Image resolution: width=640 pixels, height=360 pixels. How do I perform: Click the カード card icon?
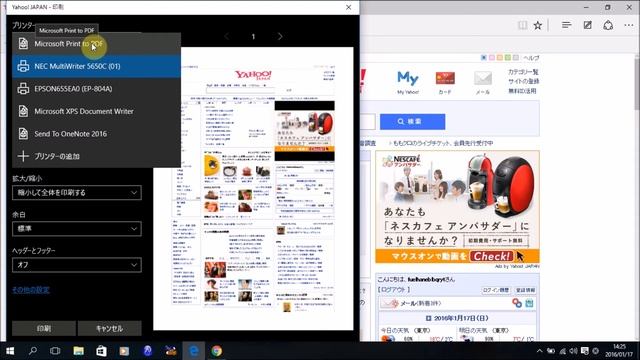point(445,82)
